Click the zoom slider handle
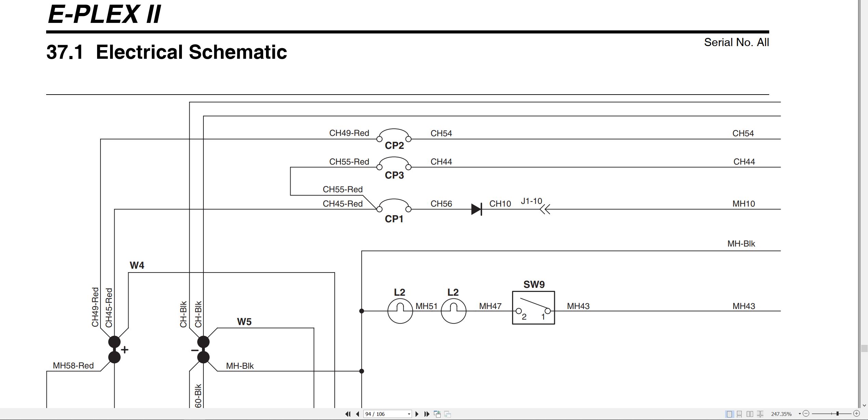The height and width of the screenshot is (420, 868). (838, 414)
